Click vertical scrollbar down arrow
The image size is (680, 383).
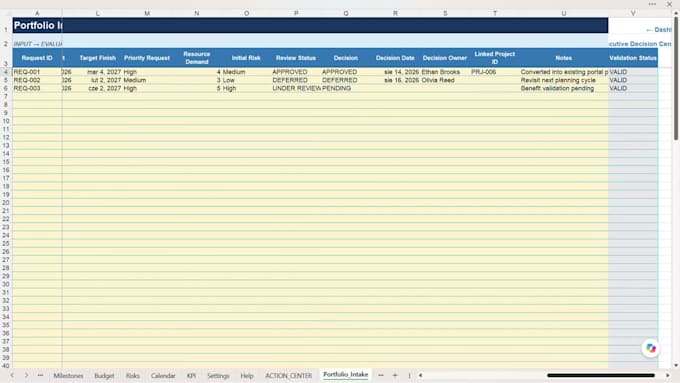(x=676, y=366)
